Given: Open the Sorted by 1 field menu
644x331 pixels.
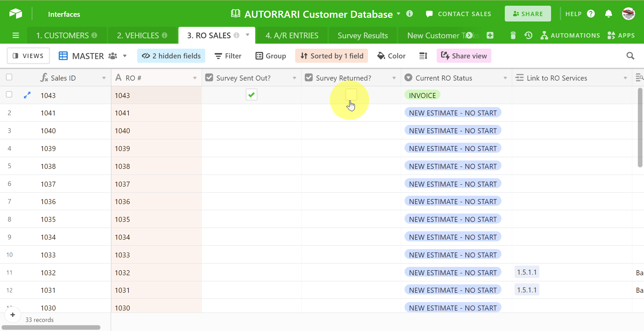Looking at the screenshot, I should point(331,56).
